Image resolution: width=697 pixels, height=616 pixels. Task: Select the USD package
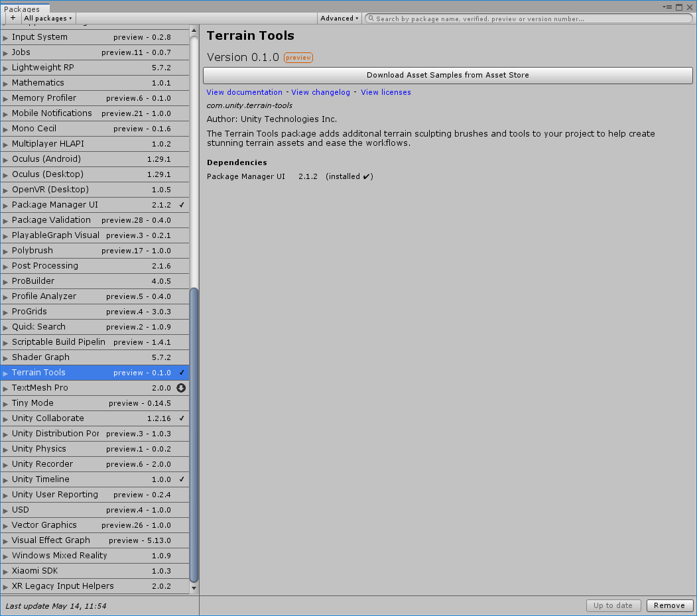coord(95,510)
